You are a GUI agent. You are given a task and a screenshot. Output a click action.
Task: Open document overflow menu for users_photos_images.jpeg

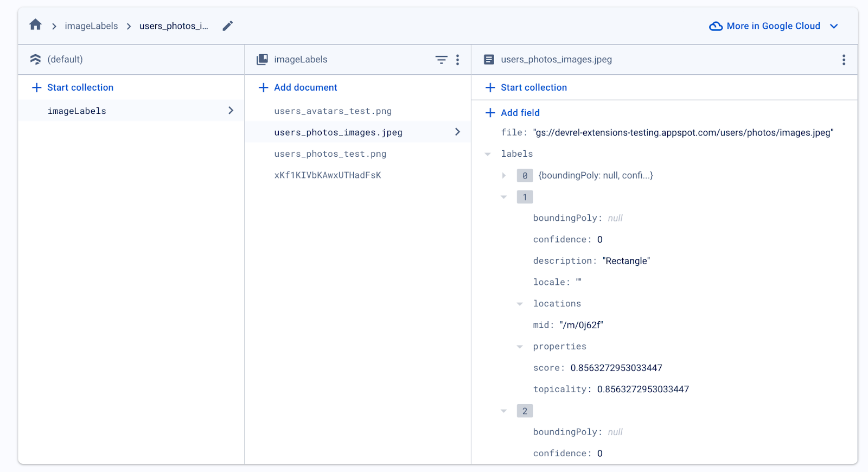coord(844,60)
